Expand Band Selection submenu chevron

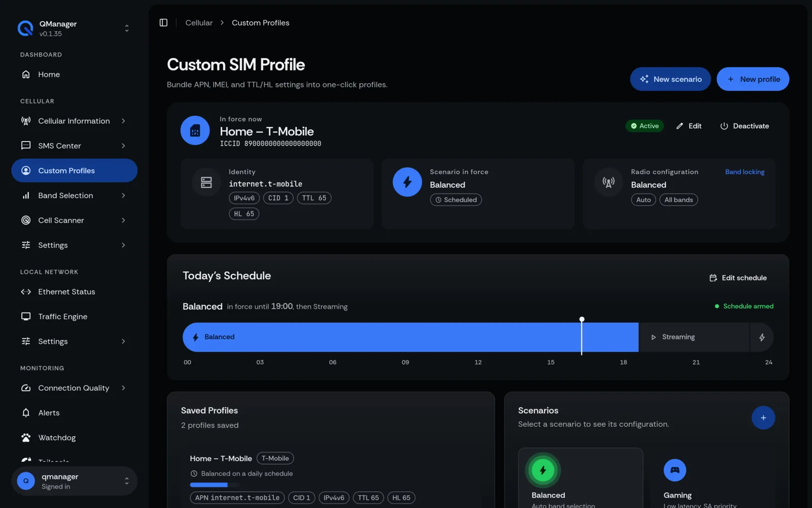coord(123,196)
